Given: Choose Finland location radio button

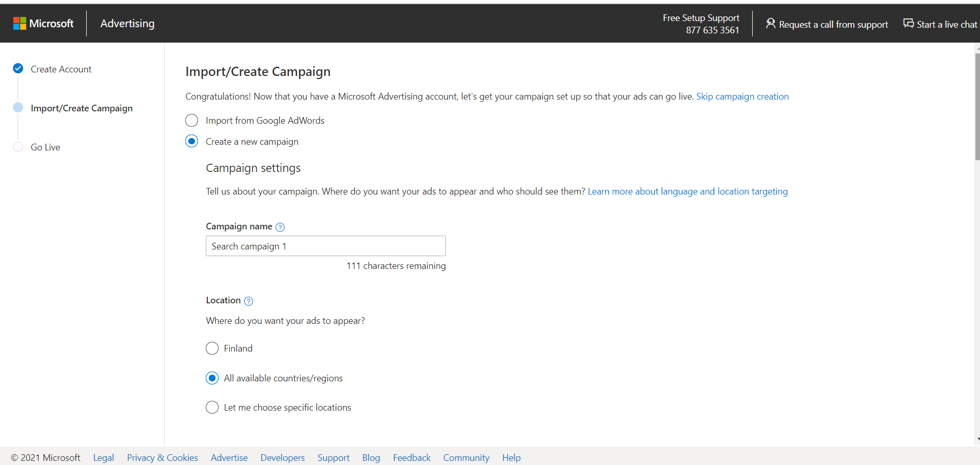Looking at the screenshot, I should (212, 348).
